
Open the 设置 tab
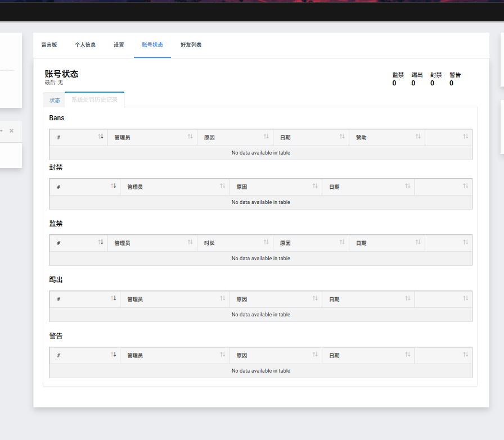click(x=119, y=45)
